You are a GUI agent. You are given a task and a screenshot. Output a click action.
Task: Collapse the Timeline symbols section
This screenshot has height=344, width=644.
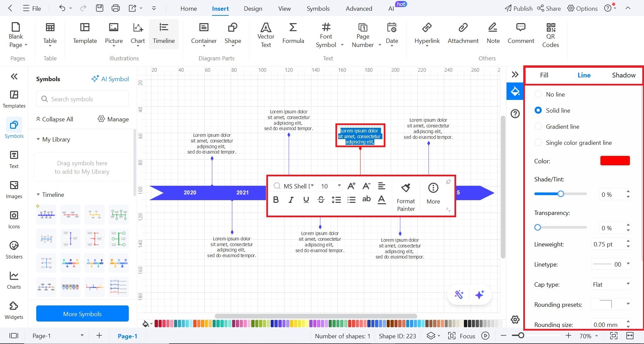pos(38,194)
